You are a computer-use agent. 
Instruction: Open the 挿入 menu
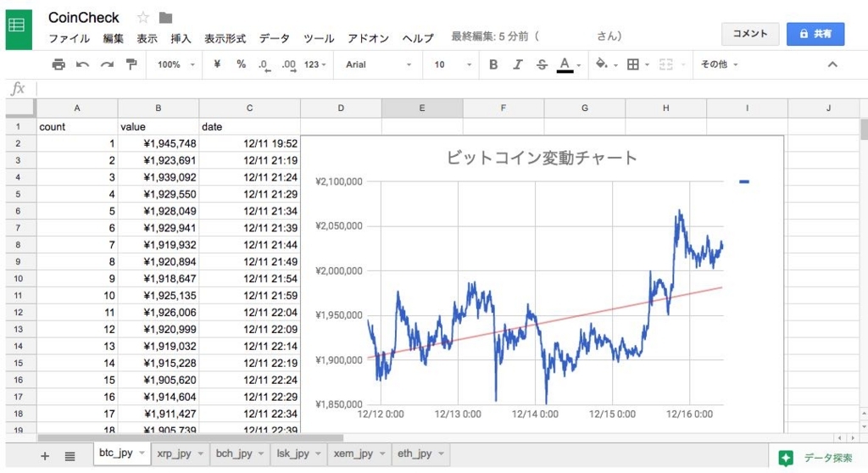[181, 38]
